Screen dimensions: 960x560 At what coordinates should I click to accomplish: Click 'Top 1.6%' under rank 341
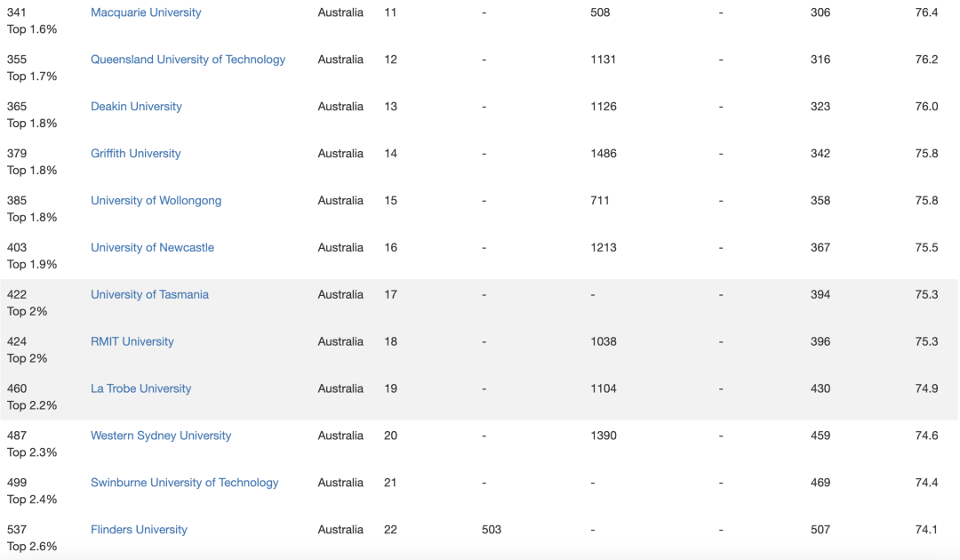point(32,29)
